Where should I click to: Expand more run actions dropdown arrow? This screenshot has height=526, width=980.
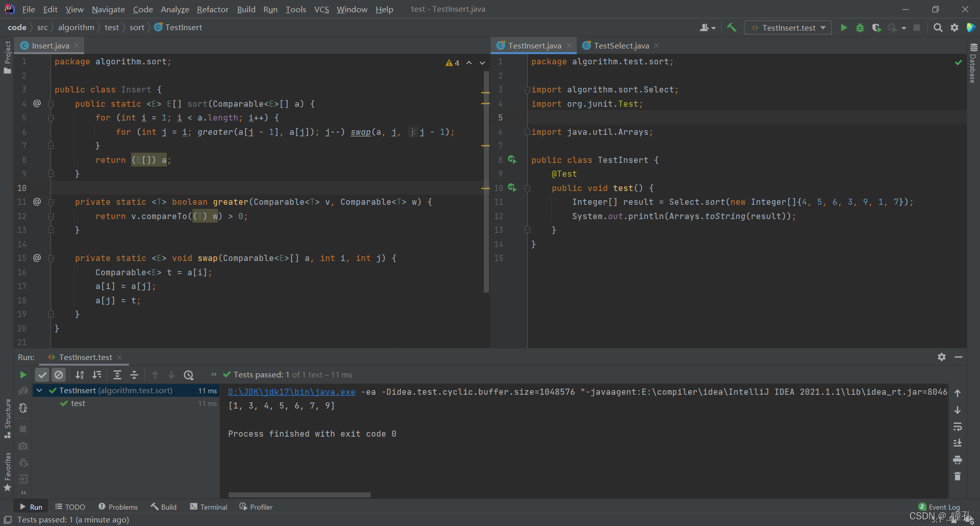(904, 28)
